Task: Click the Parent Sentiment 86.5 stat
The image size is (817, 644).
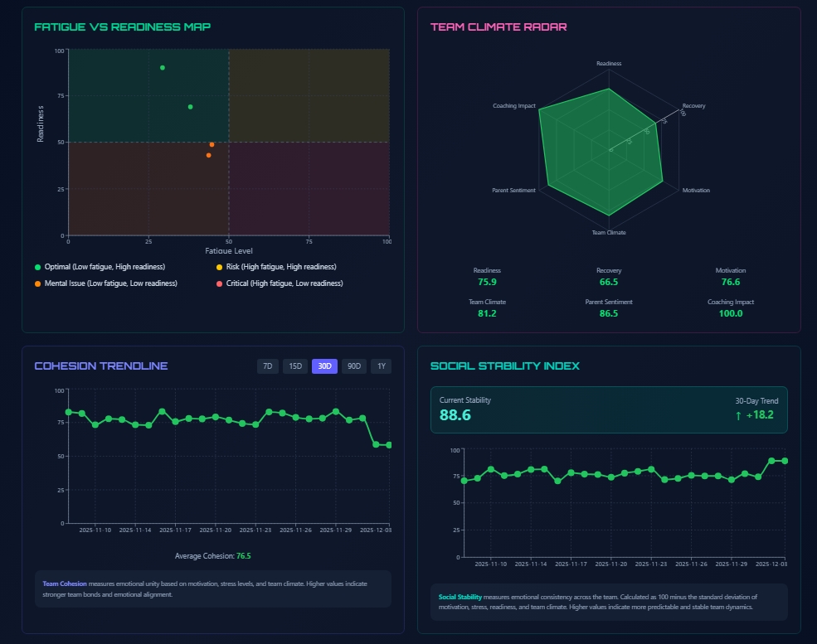Action: point(608,313)
